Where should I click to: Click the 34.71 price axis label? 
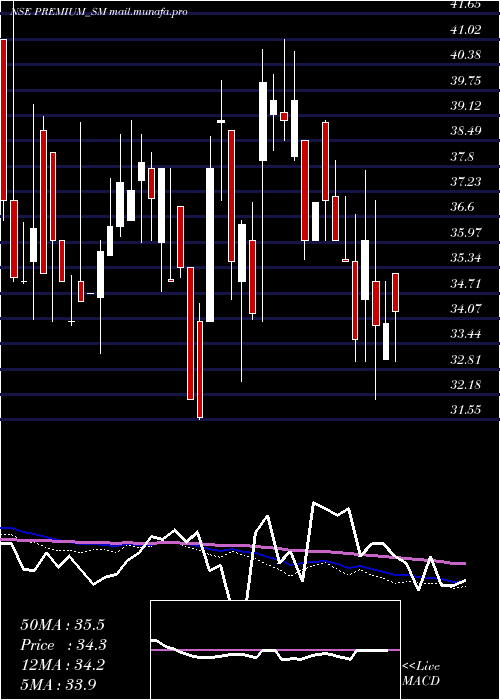click(x=466, y=283)
